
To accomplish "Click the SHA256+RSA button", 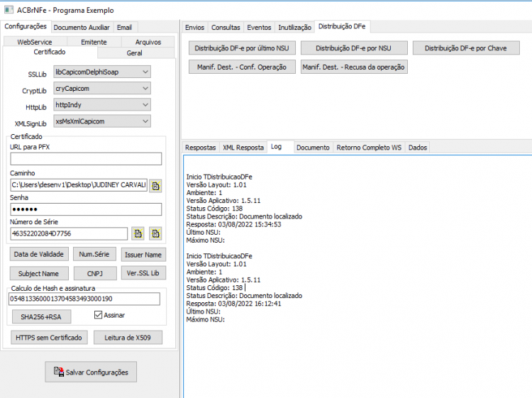I will point(41,316).
